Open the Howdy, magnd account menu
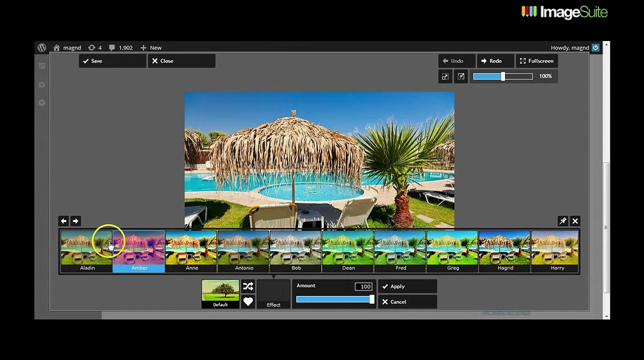644x360 pixels. click(569, 47)
